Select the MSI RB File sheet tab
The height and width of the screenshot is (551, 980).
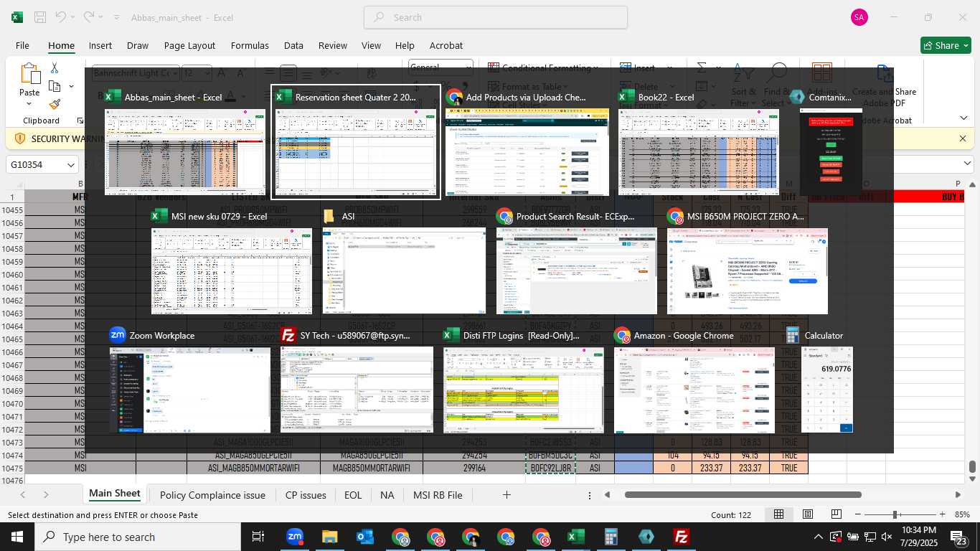click(x=438, y=495)
